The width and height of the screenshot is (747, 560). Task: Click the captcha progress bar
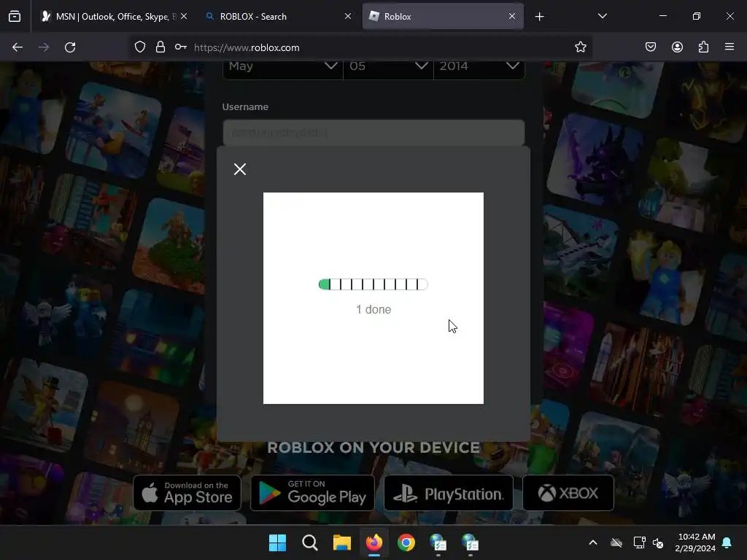[x=373, y=284]
